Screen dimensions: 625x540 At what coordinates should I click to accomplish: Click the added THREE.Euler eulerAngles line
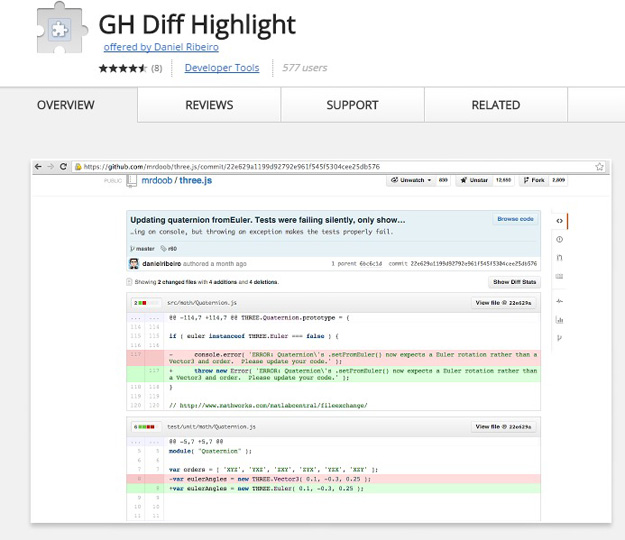click(333, 489)
